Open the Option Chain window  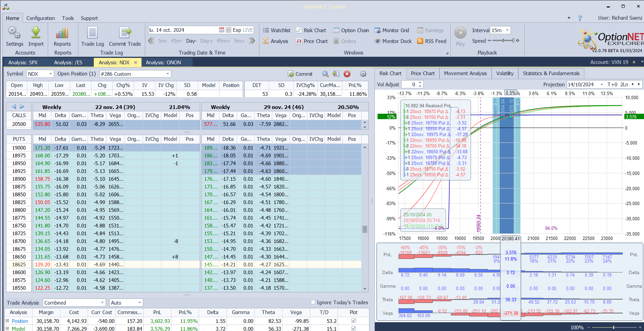[x=351, y=30]
